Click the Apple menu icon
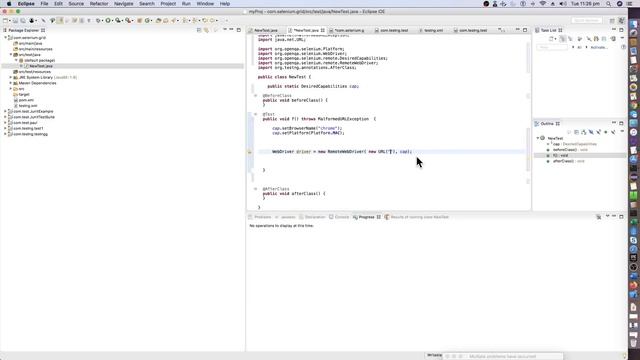This screenshot has height=360, width=640. point(9,4)
